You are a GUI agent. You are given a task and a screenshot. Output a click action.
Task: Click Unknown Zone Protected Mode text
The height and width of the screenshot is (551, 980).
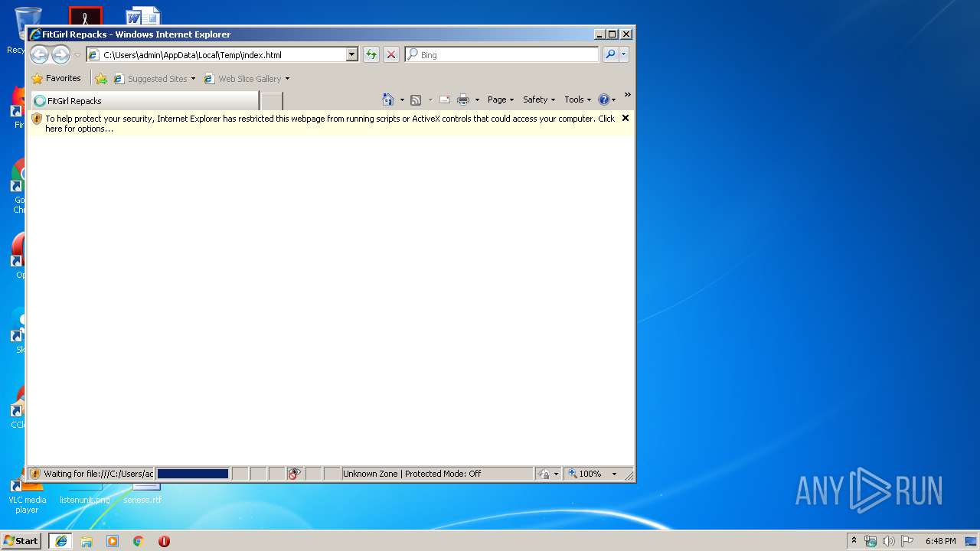point(412,474)
